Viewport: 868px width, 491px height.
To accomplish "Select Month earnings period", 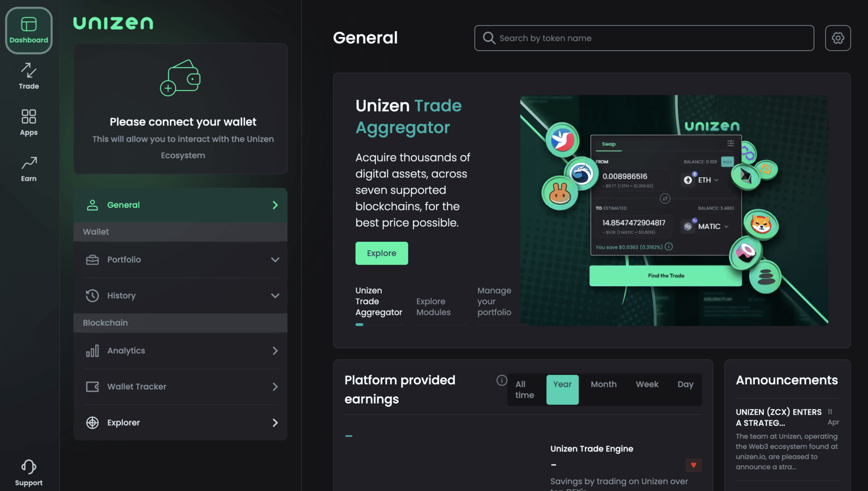I will pos(604,384).
